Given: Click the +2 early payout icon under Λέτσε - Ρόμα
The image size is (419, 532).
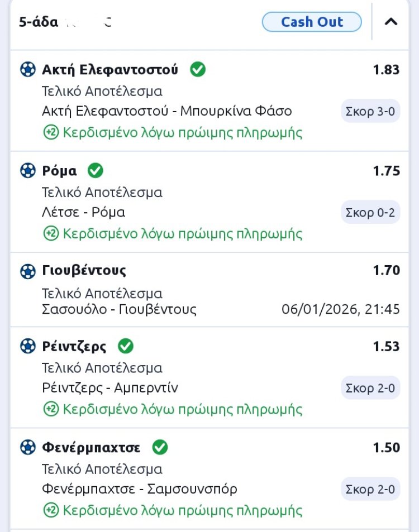Looking at the screenshot, I should click(51, 233).
